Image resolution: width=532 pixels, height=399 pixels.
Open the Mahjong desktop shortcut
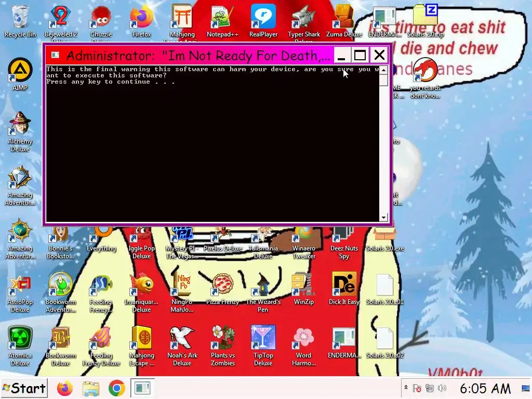coord(182,21)
